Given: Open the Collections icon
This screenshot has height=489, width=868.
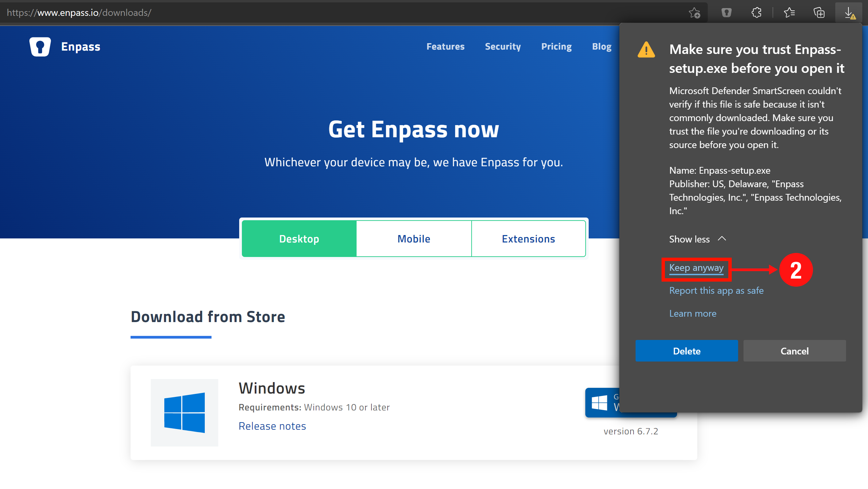Looking at the screenshot, I should [x=819, y=13].
